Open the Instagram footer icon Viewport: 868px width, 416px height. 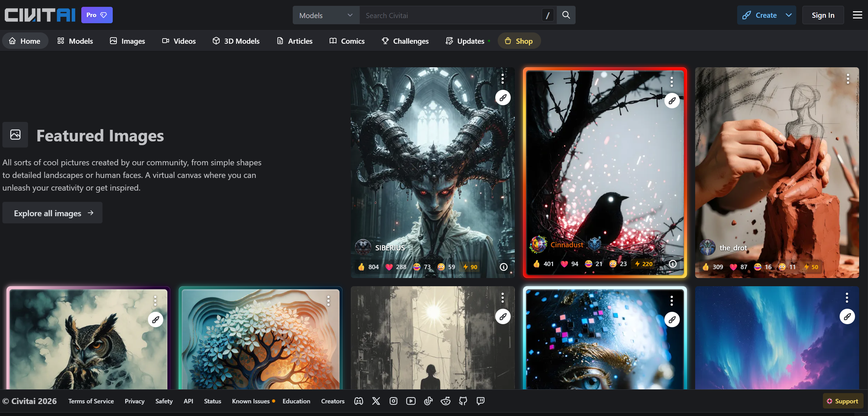pos(393,401)
